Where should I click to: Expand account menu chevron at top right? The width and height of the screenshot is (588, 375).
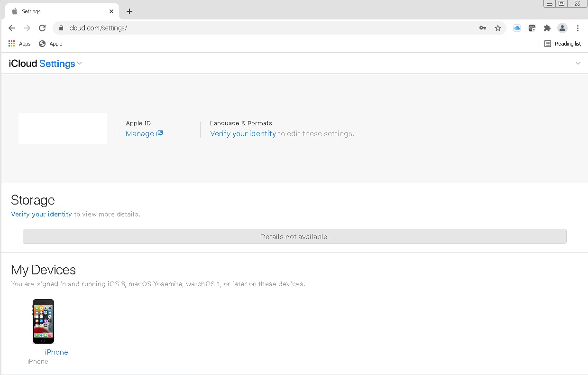pyautogui.click(x=578, y=63)
